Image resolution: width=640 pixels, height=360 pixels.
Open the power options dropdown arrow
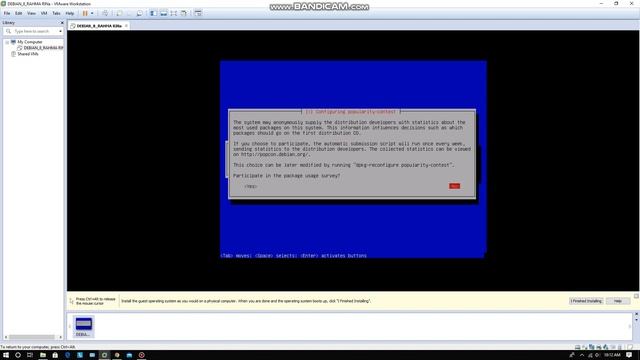tap(92, 13)
